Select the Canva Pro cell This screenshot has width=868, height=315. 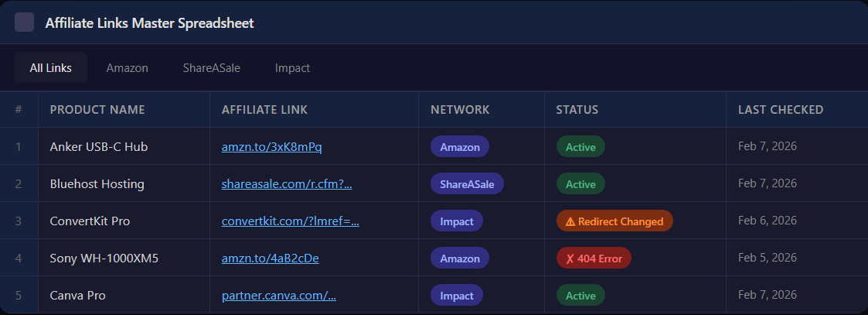point(124,295)
